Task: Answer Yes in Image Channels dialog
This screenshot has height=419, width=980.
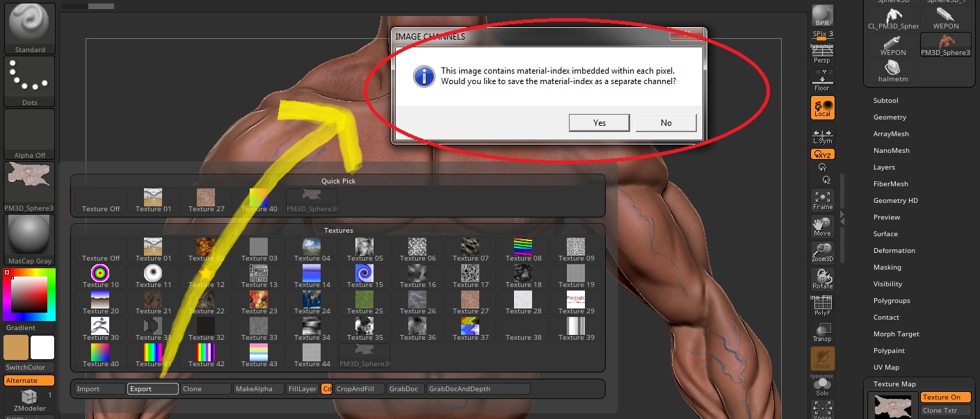Action: [600, 123]
